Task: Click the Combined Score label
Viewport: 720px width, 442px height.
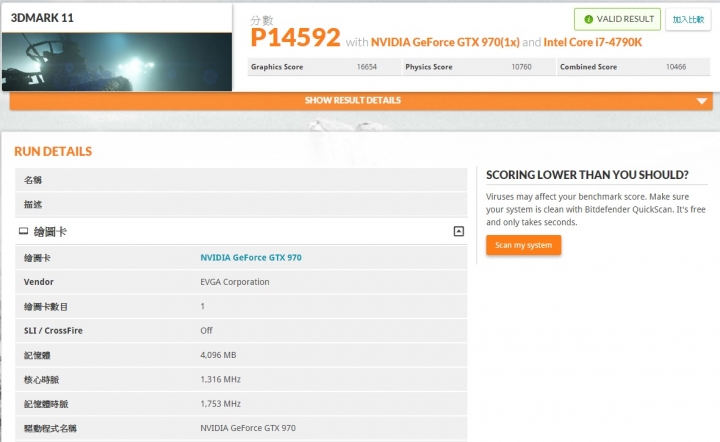Action: click(x=588, y=67)
